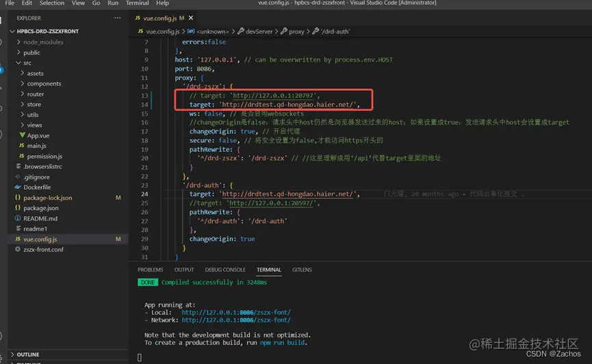Click GitLens blame annotation on line 24
This screenshot has height=364, width=592.
coord(454,194)
